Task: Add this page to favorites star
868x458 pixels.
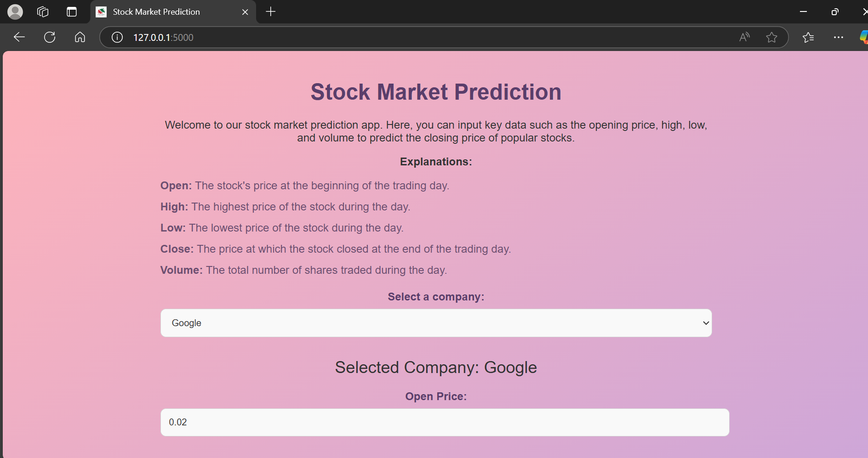Action: pos(771,37)
